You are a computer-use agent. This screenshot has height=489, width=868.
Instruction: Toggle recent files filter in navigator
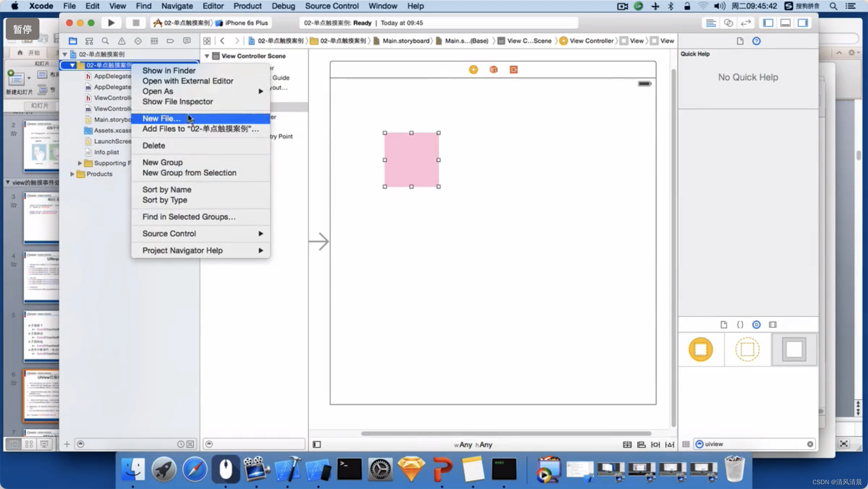coord(181,444)
